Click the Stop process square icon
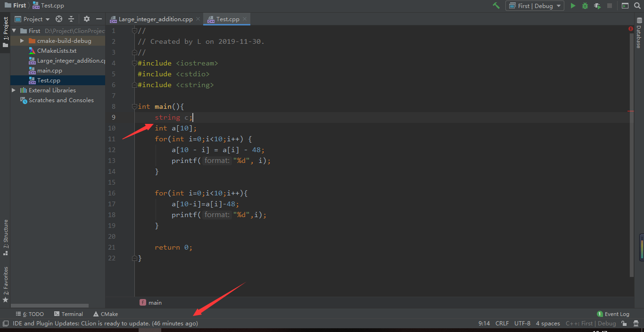This screenshot has height=332, width=644. [x=610, y=6]
